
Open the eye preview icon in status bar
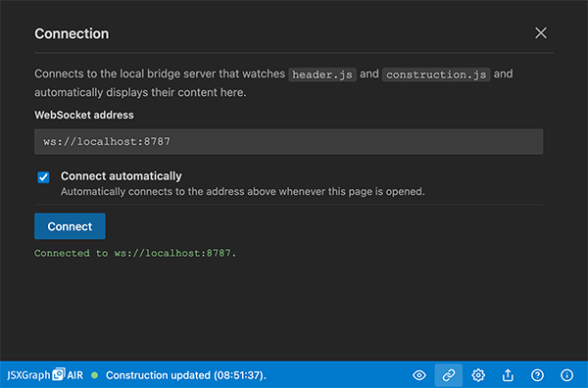tap(419, 375)
